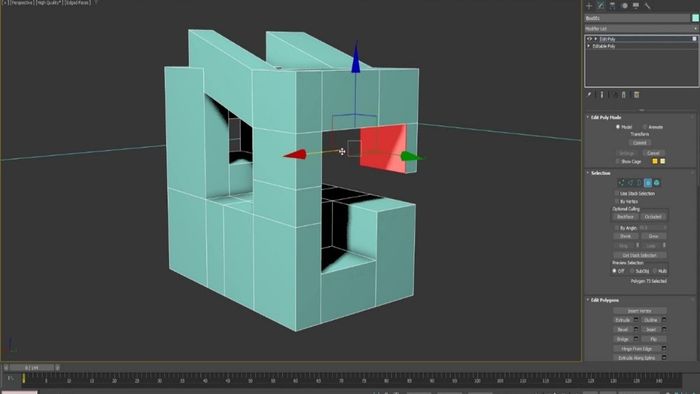Viewport: 700px width, 394px height.
Task: Open the Motion command panel tab
Action: point(624,6)
